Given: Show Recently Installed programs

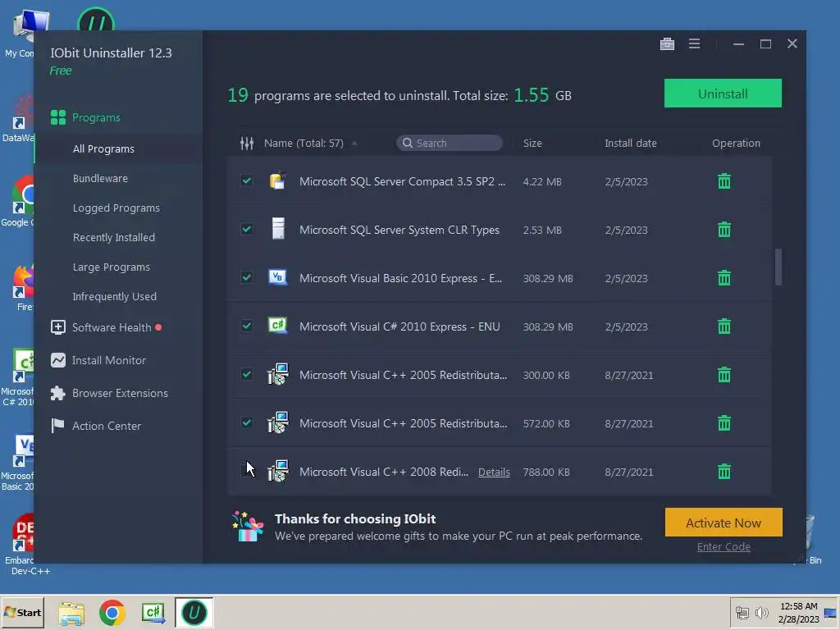Looking at the screenshot, I should 113,237.
